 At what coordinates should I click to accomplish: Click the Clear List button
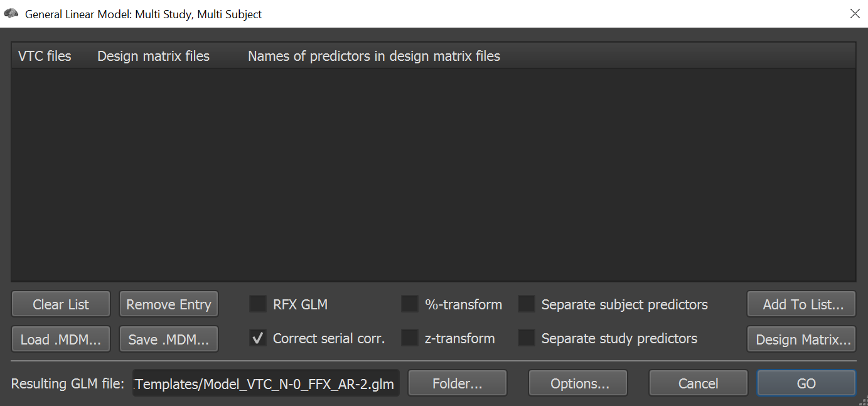coord(61,304)
